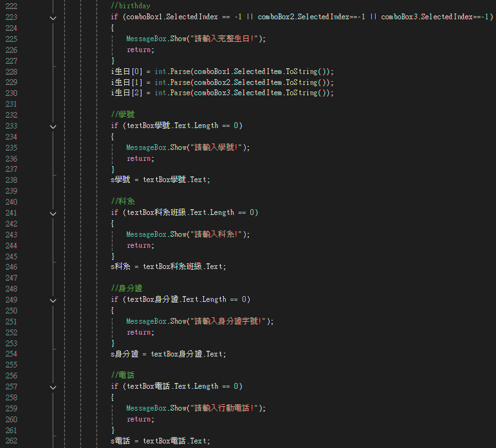Click the MessageBox.Show "請輸入學號!" statement
The image size is (496, 448).
click(188, 147)
